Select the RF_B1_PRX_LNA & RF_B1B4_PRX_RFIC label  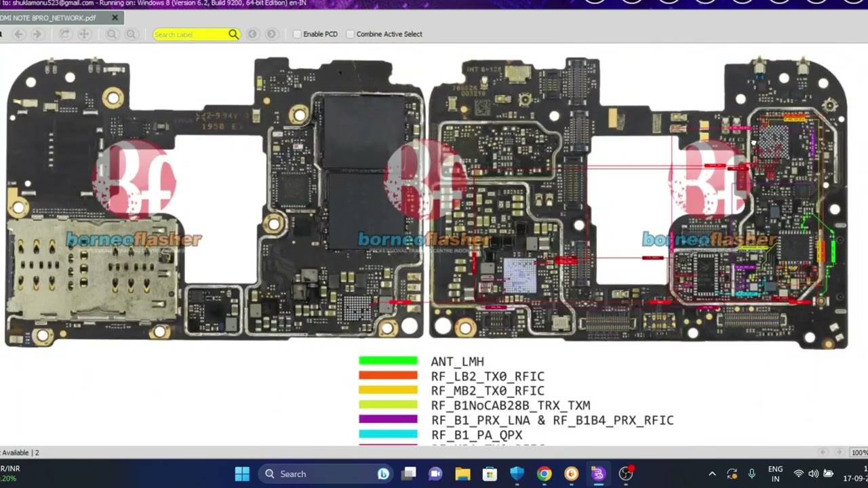click(553, 420)
